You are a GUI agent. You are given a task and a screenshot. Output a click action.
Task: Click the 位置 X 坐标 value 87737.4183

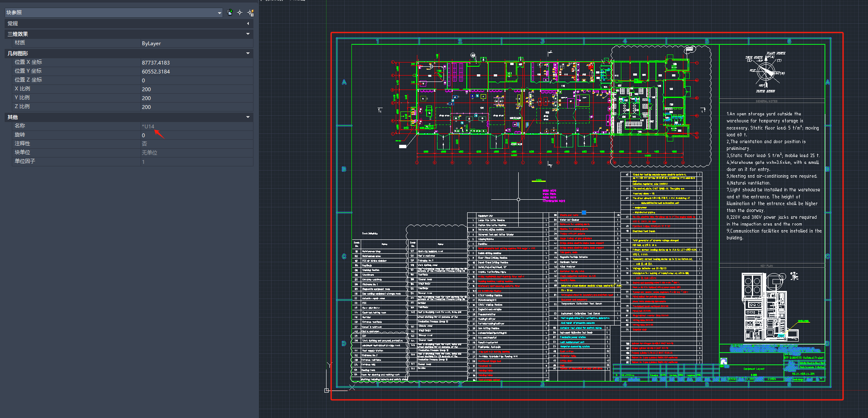pos(197,62)
